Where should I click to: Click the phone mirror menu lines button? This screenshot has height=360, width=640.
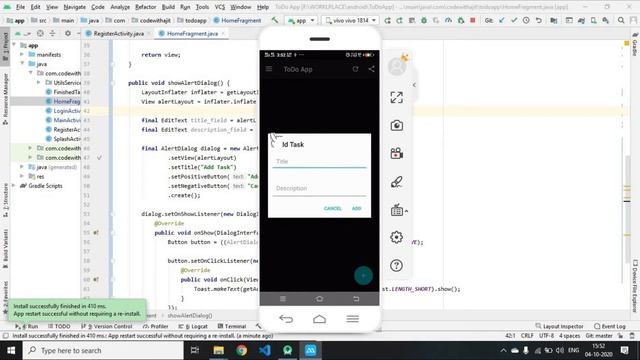pos(353,319)
